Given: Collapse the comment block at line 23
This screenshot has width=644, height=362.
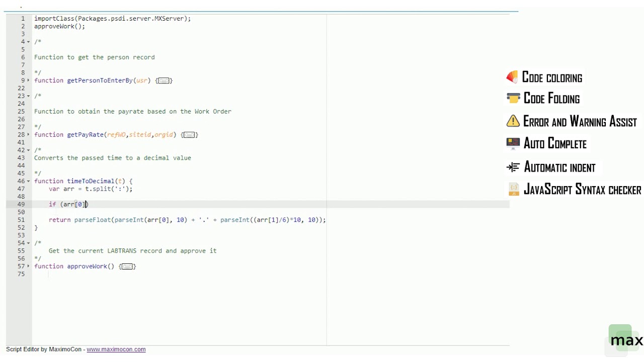Looking at the screenshot, I should coord(28,96).
